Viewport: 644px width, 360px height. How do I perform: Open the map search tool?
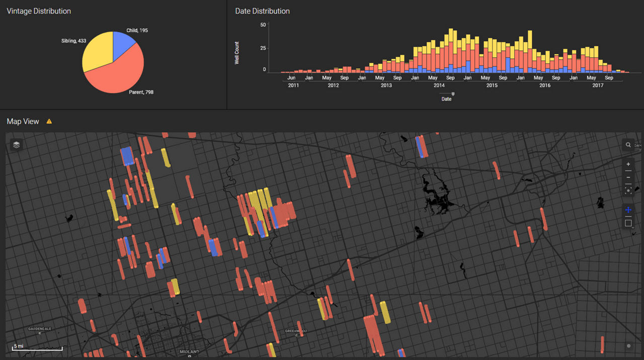click(x=628, y=145)
